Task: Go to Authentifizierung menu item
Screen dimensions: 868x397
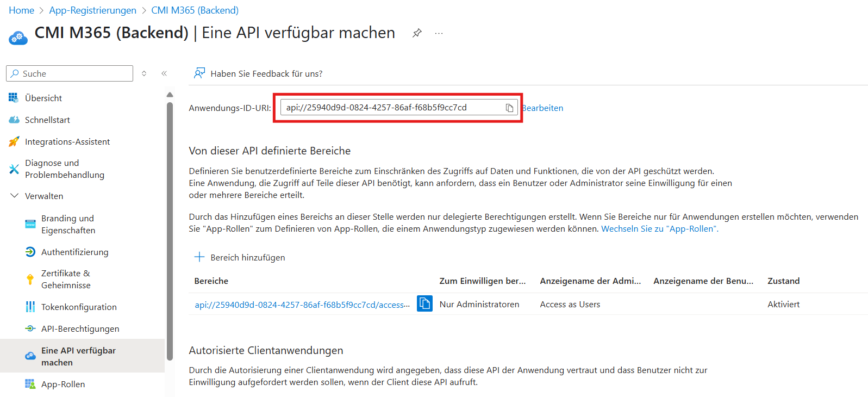Action: point(74,252)
